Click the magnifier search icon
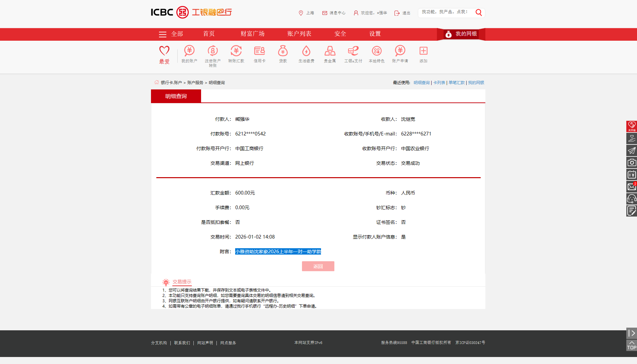This screenshot has height=364, width=637. tap(479, 13)
